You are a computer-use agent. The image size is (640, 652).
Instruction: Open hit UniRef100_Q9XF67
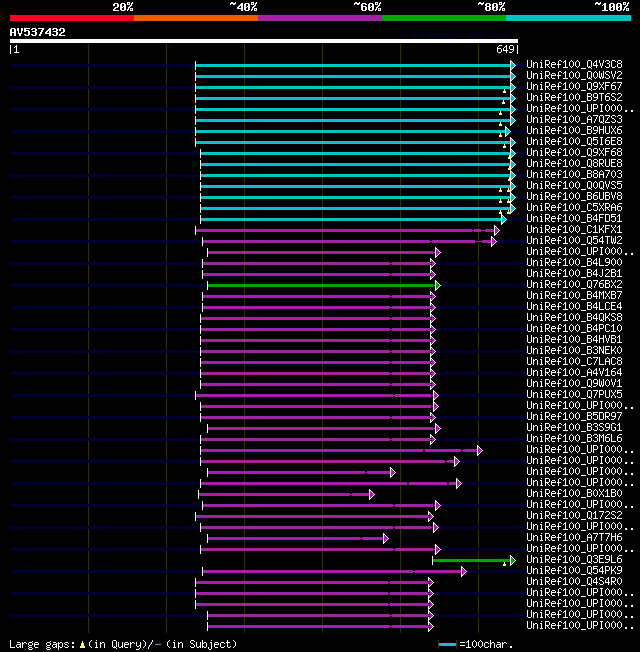[x=574, y=86]
